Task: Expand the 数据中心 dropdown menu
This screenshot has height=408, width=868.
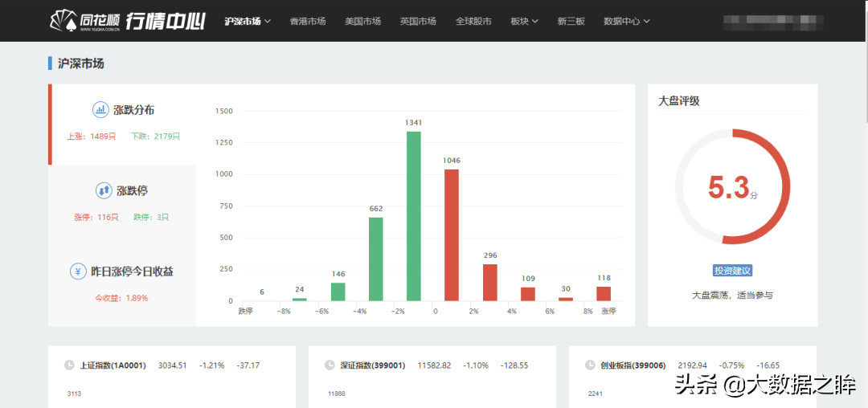Action: tap(627, 21)
